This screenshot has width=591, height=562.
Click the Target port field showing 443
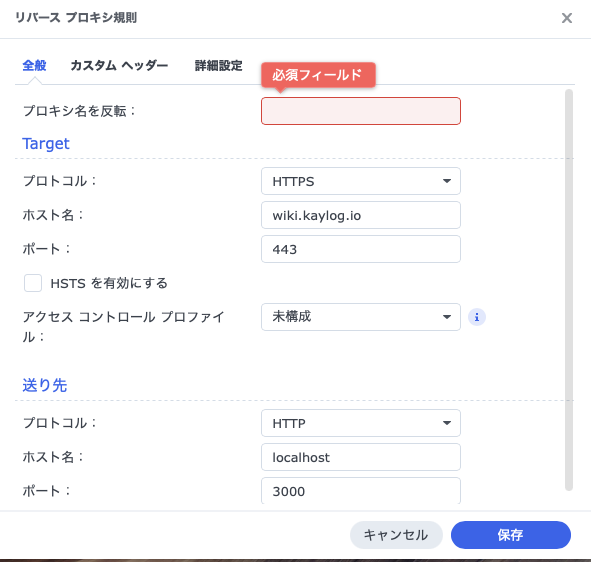[x=361, y=249]
